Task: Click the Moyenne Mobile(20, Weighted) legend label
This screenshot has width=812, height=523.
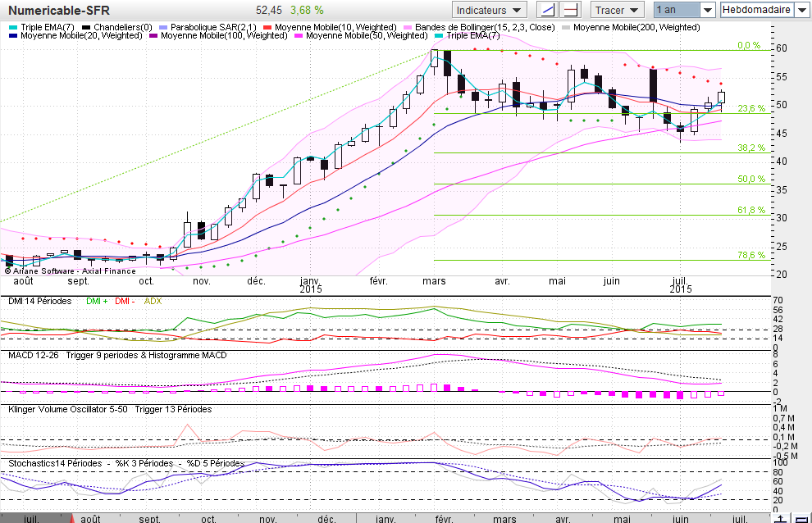Action: 81,35
